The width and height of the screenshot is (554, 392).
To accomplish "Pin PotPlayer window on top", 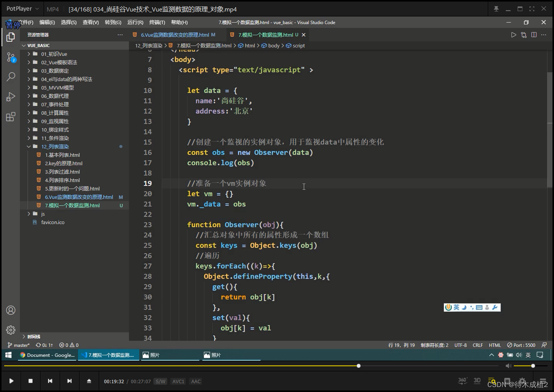I will (x=496, y=9).
